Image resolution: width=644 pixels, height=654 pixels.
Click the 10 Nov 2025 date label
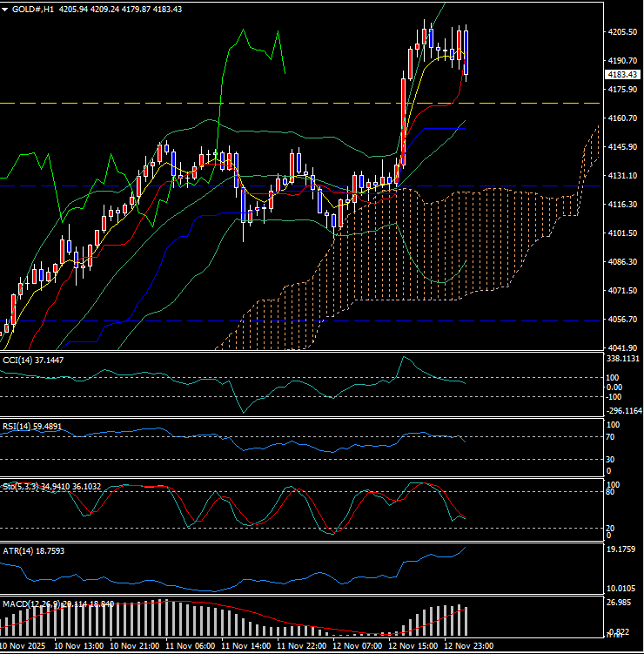(23, 647)
